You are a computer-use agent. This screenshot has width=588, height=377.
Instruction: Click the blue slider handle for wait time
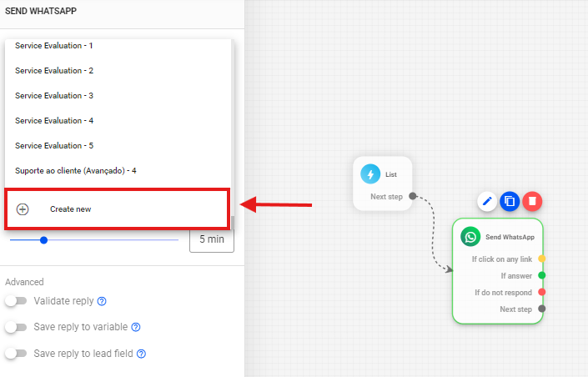(x=43, y=240)
